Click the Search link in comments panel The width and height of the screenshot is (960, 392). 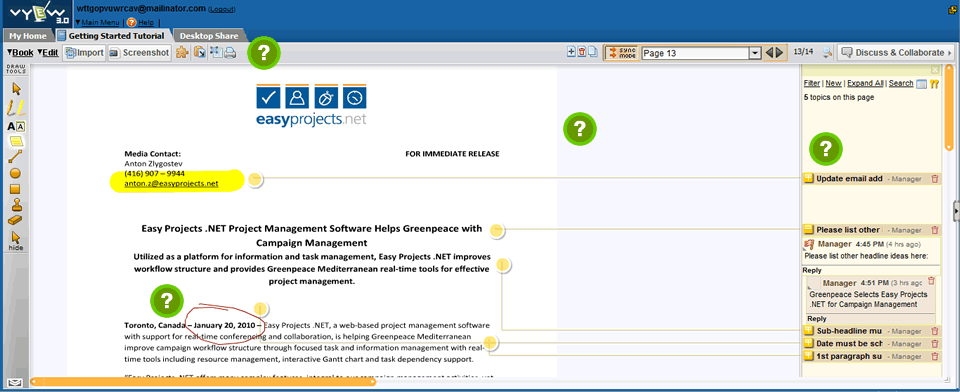click(901, 83)
